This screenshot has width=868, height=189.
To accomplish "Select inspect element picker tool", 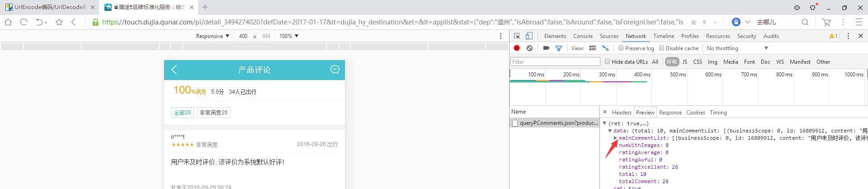I will tap(517, 36).
